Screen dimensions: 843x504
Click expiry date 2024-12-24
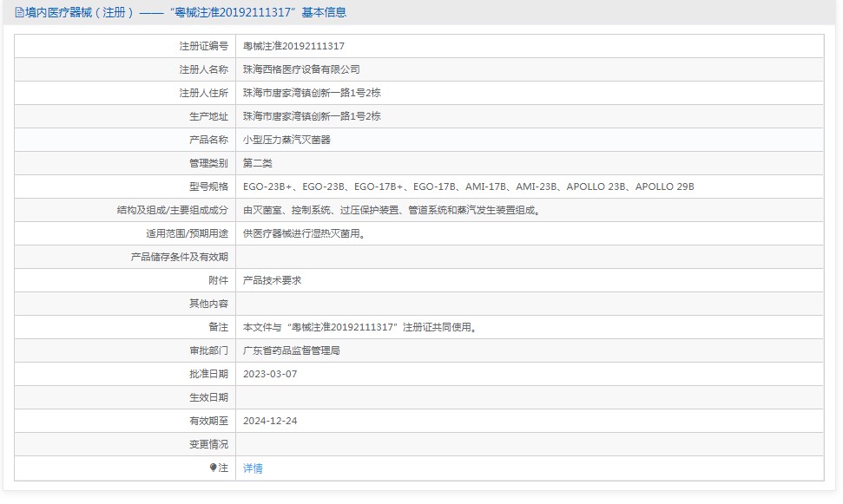(x=270, y=421)
